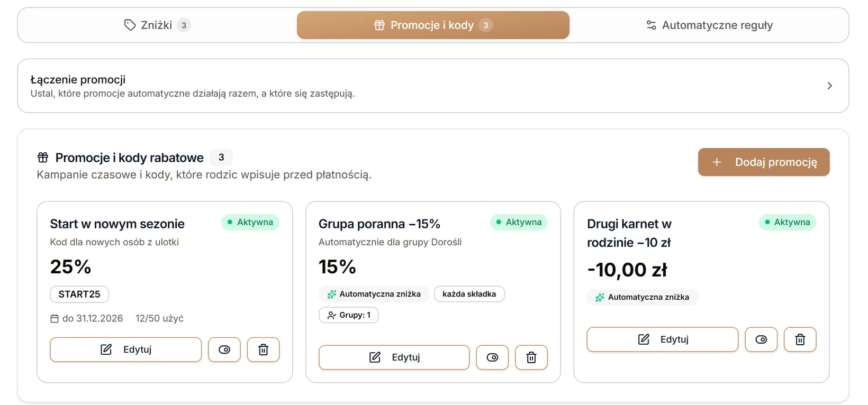The image size is (868, 405).
Task: Edit the Drugi karnet w rodzinie promotion
Action: point(663,339)
